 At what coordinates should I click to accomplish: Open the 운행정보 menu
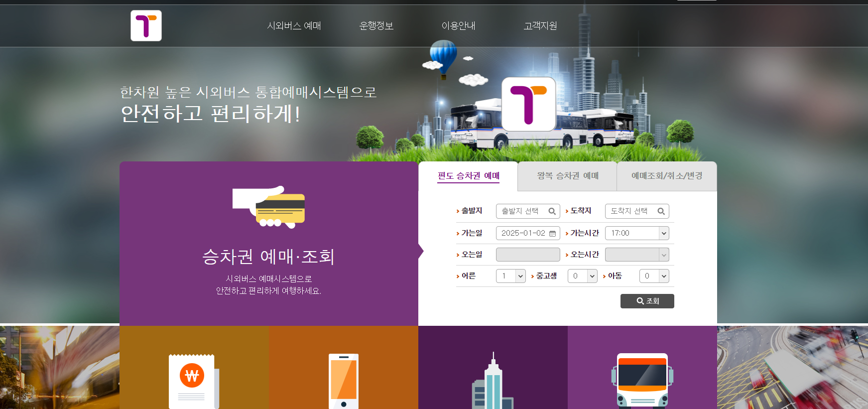(376, 26)
